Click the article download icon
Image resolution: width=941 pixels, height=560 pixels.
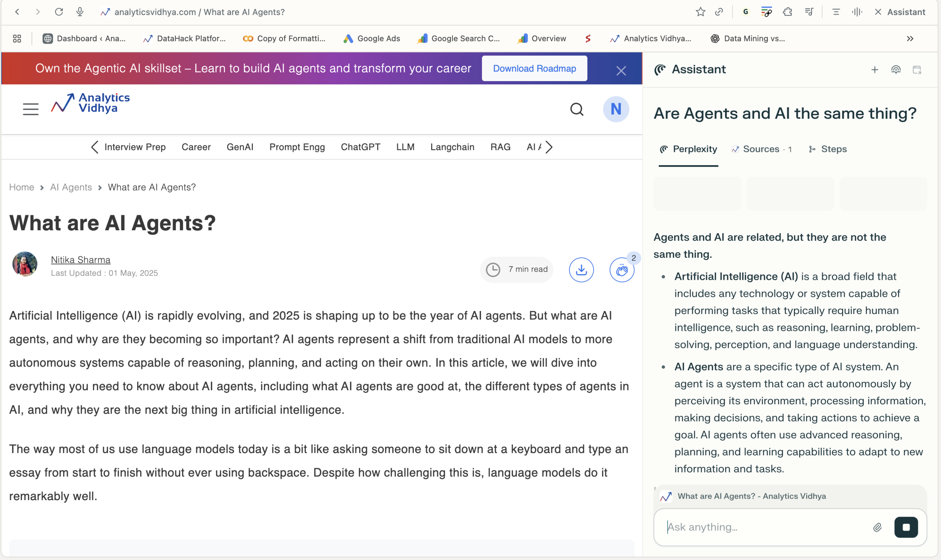(x=581, y=270)
